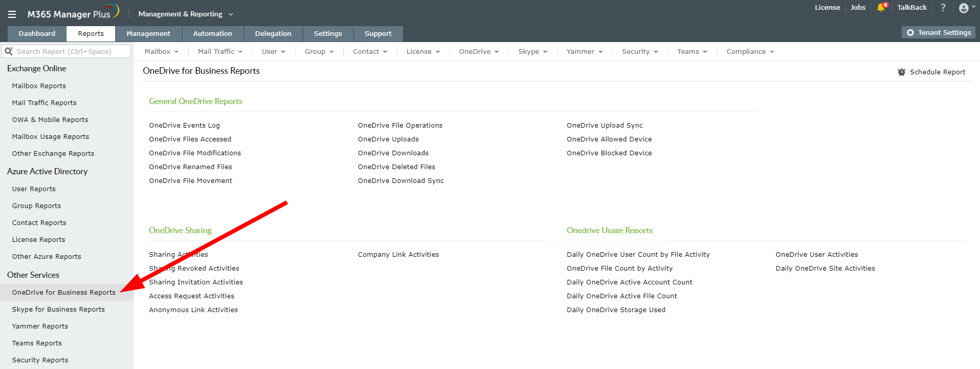980x369 pixels.
Task: Click the search magnifier icon
Action: coord(8,51)
